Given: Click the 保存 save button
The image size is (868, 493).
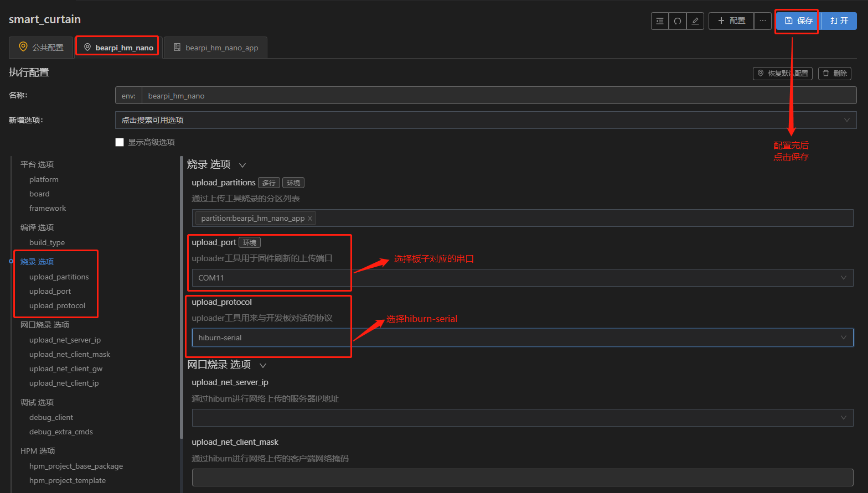Looking at the screenshot, I should coord(798,21).
